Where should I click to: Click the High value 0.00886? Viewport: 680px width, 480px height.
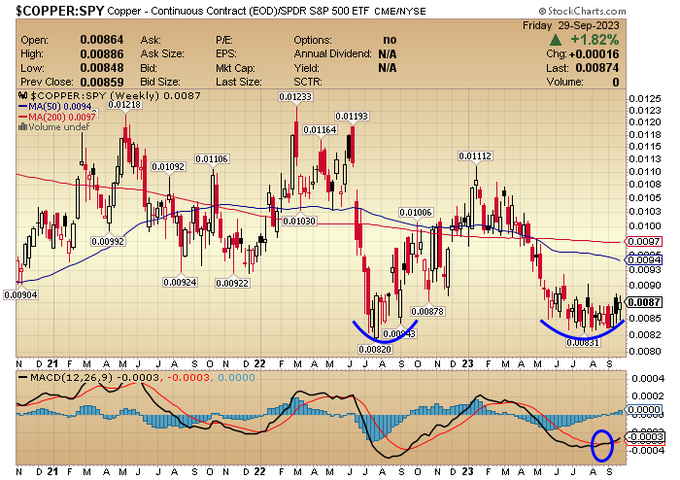click(102, 54)
